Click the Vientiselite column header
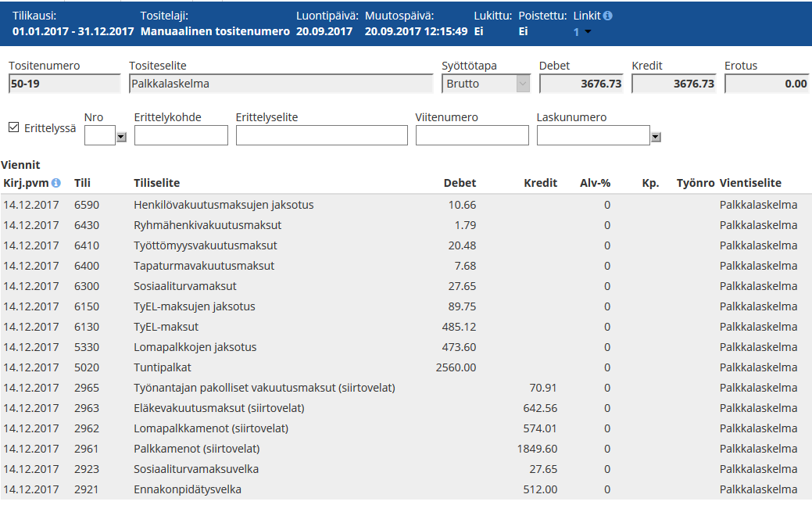812x505 pixels. (750, 183)
